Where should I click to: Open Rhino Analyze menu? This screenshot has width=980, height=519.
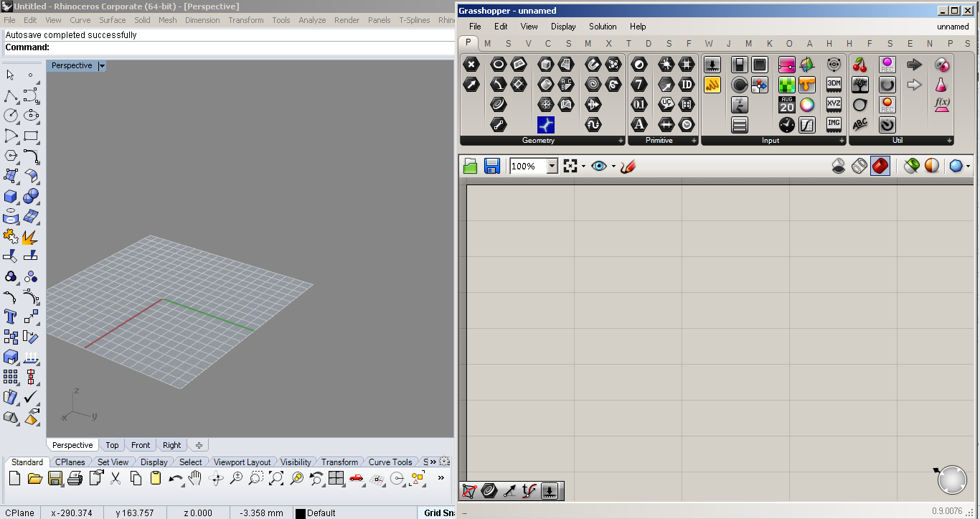[x=312, y=20]
